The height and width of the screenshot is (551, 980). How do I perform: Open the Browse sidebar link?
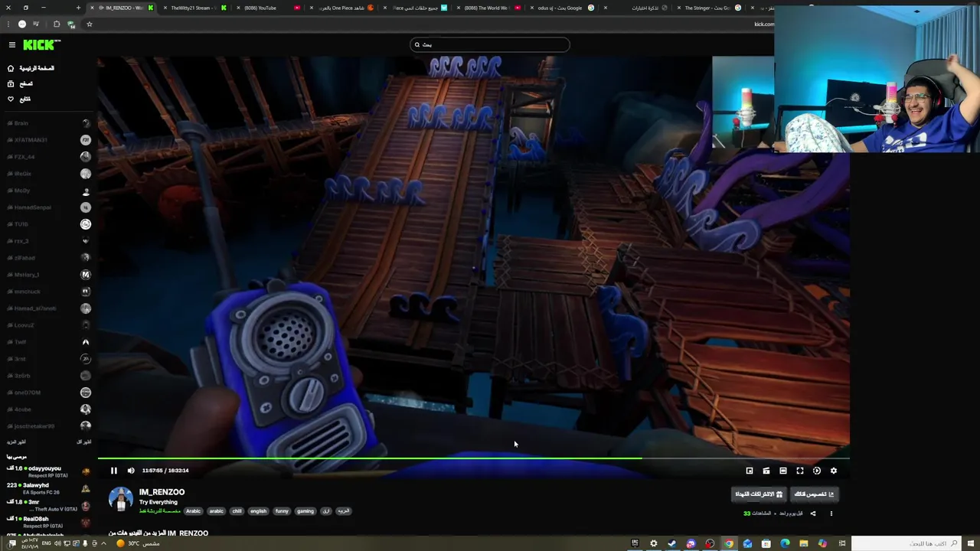click(20, 83)
